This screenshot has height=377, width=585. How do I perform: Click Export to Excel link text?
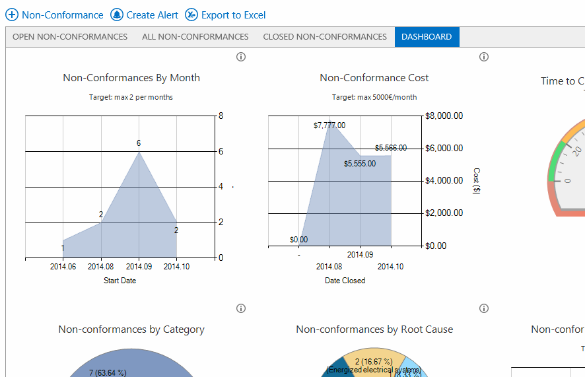[234, 15]
